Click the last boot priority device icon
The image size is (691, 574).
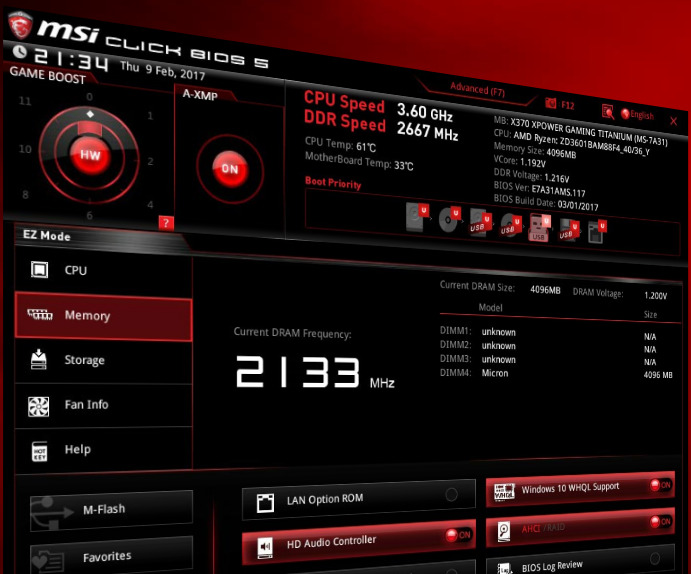click(596, 232)
